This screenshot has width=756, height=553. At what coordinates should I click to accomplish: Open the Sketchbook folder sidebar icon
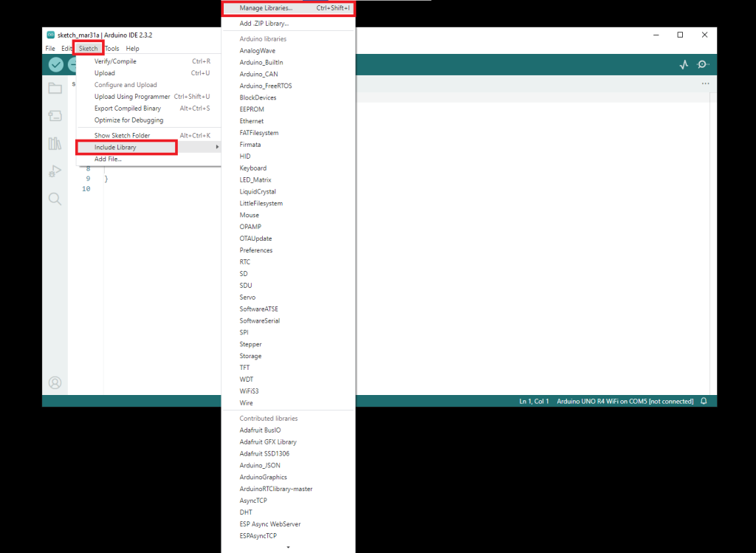click(55, 89)
